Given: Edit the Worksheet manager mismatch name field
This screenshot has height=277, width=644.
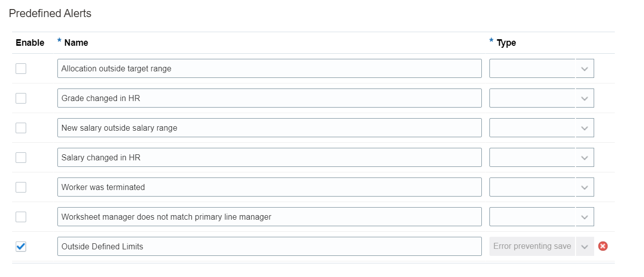Looking at the screenshot, I should coord(269,217).
